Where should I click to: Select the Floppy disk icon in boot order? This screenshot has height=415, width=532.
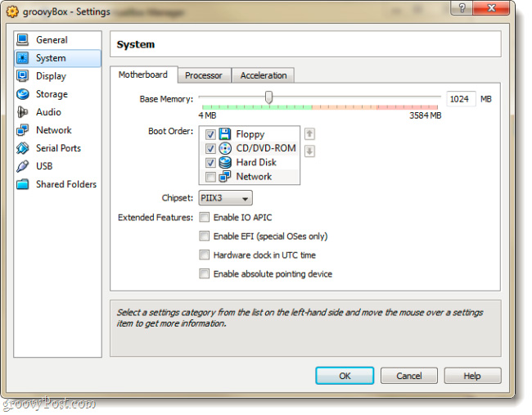click(225, 134)
